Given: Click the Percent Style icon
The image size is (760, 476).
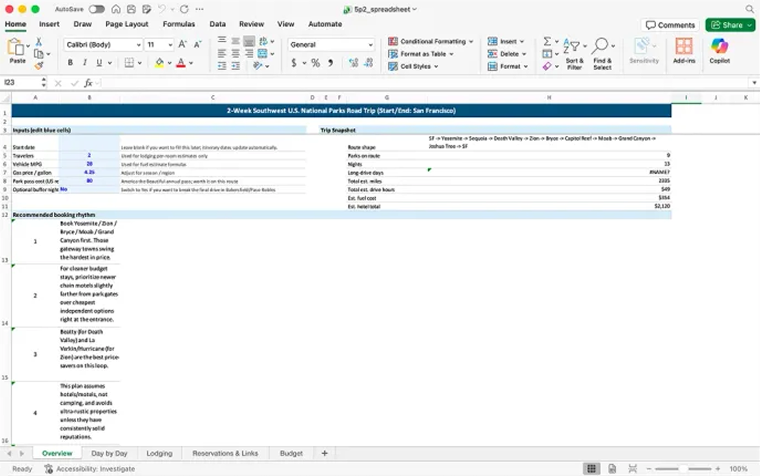Looking at the screenshot, I should pos(315,63).
